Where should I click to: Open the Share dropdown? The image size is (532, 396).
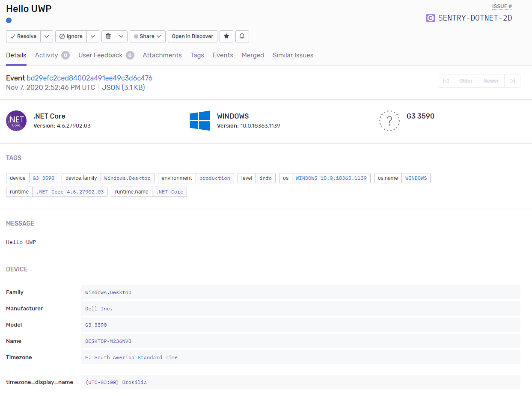[x=147, y=36]
